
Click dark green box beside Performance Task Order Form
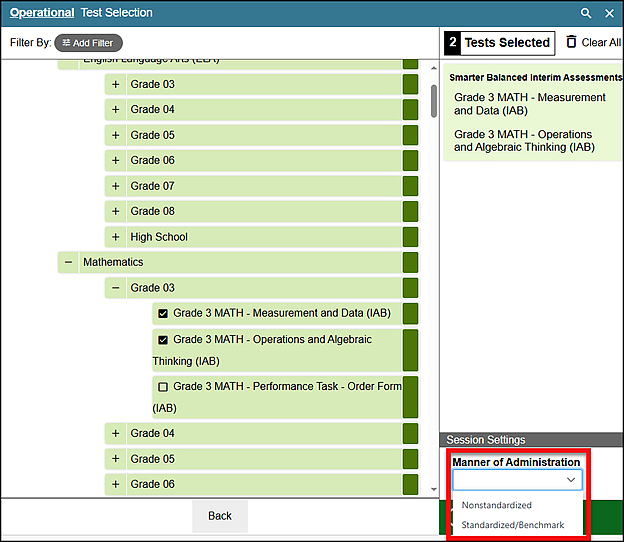[x=410, y=397]
